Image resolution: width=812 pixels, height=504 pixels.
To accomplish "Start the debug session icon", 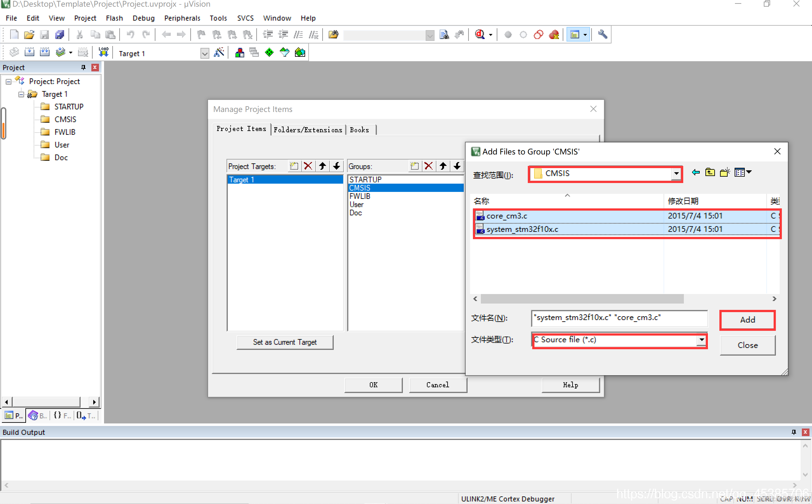I will [x=480, y=35].
